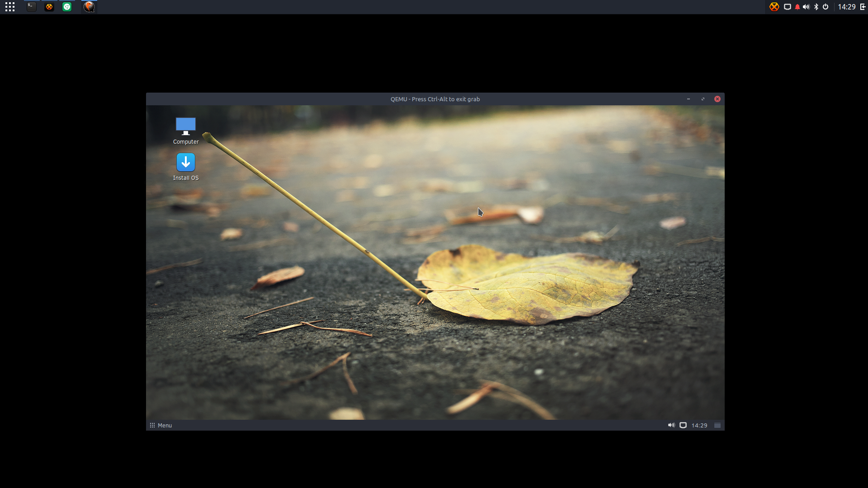Click the host sidebar toggle arrow icon
This screenshot has height=488, width=868.
863,7
